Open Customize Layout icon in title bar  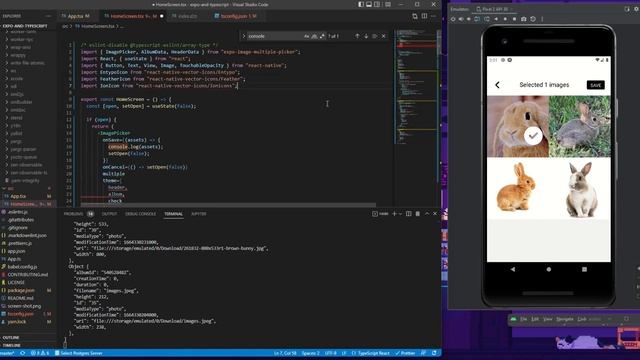(388, 4)
